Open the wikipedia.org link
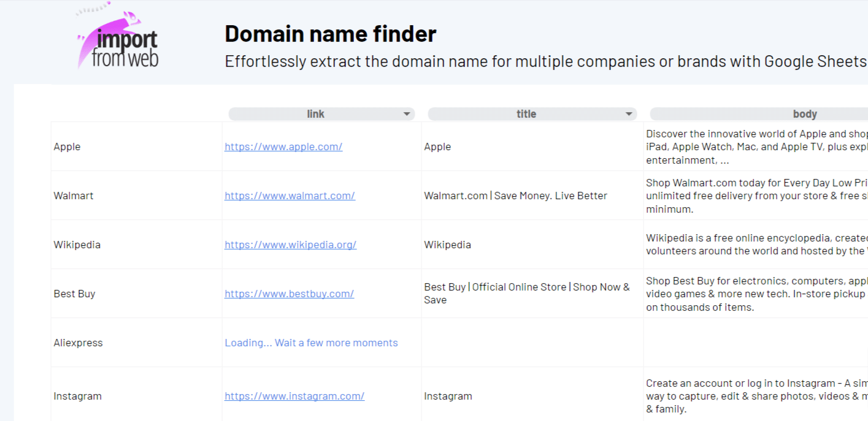Screen dimensions: 868x421 tap(290, 245)
